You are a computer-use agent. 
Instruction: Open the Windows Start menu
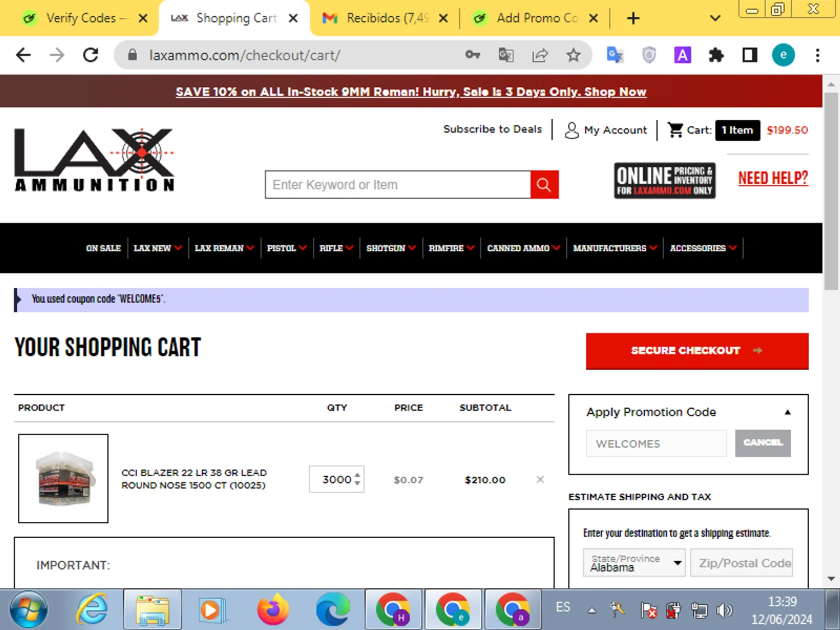click(28, 610)
